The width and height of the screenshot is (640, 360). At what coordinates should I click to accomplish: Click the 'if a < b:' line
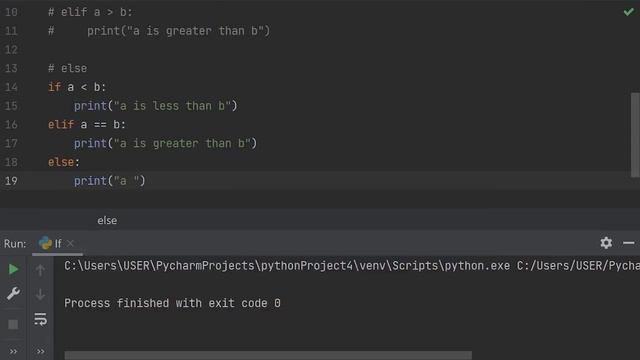77,87
